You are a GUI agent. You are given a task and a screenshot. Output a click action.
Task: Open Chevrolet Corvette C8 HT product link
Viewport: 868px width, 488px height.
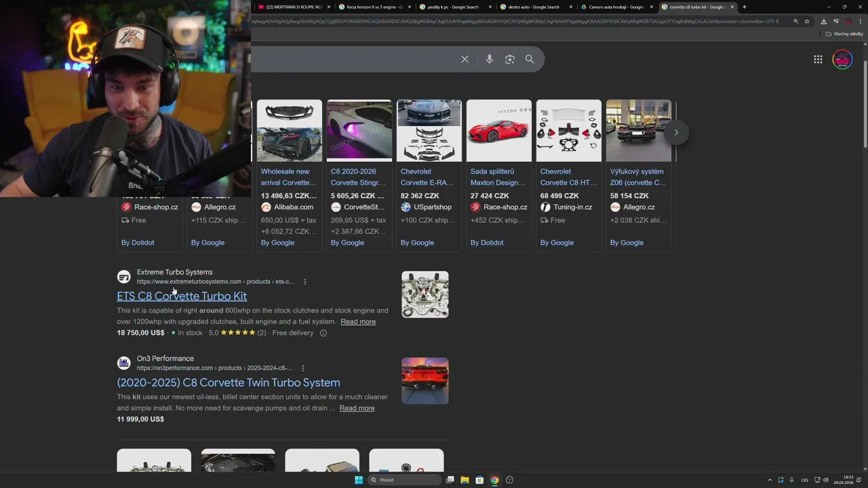tap(568, 177)
